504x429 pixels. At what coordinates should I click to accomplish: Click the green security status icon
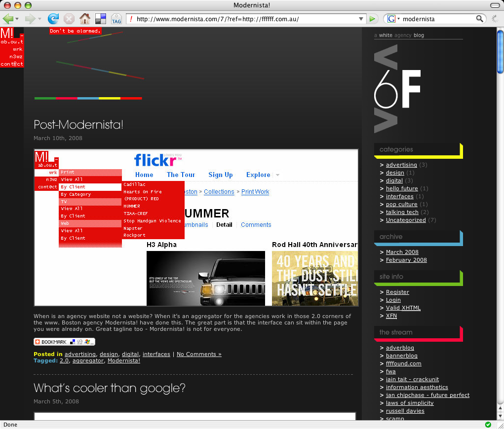(x=488, y=425)
